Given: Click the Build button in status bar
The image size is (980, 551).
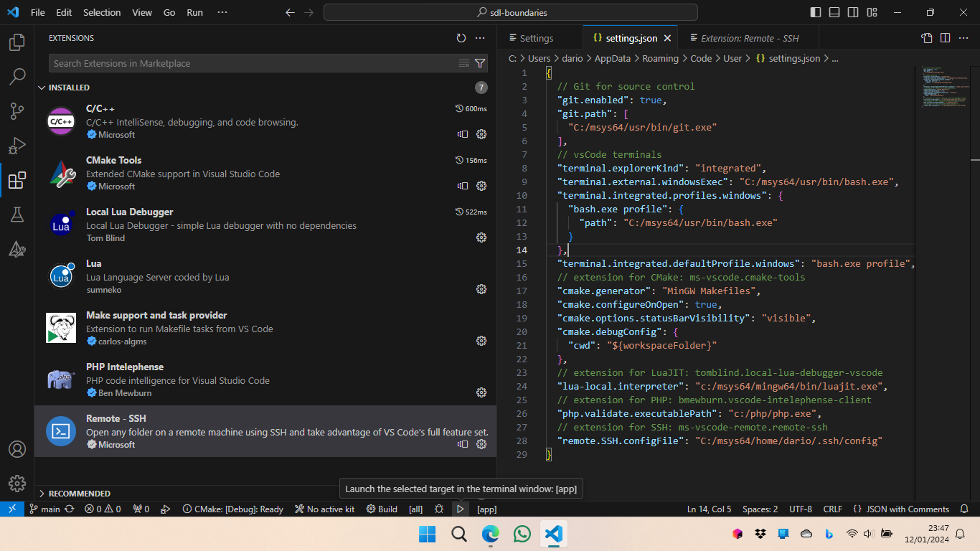Looking at the screenshot, I should (x=382, y=509).
